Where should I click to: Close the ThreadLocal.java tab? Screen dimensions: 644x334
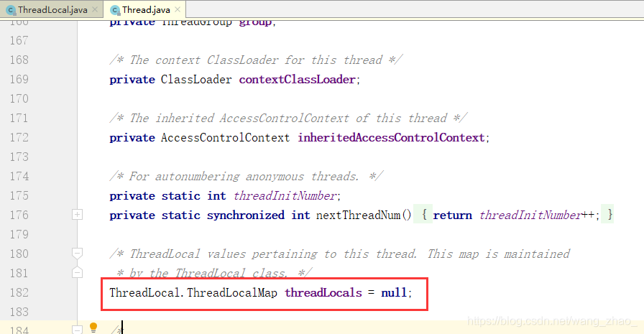pos(95,9)
